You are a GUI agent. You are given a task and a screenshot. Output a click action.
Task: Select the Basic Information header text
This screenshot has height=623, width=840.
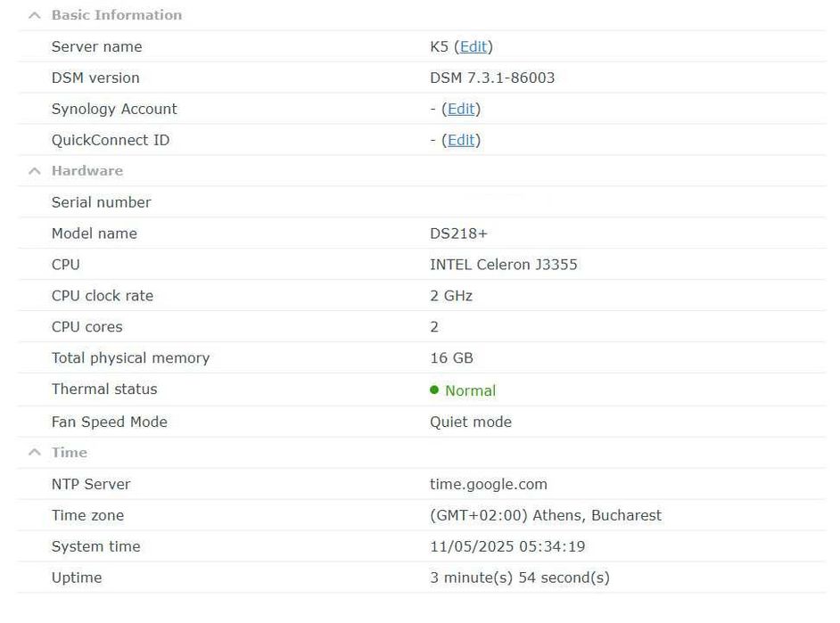[x=116, y=15]
